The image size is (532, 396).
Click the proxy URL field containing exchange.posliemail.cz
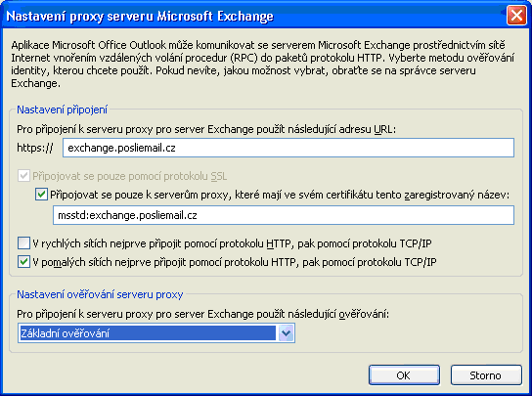(x=288, y=148)
